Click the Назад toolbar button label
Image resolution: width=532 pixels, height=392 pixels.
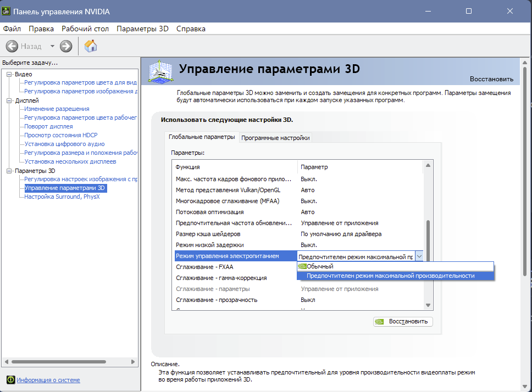[31, 47]
